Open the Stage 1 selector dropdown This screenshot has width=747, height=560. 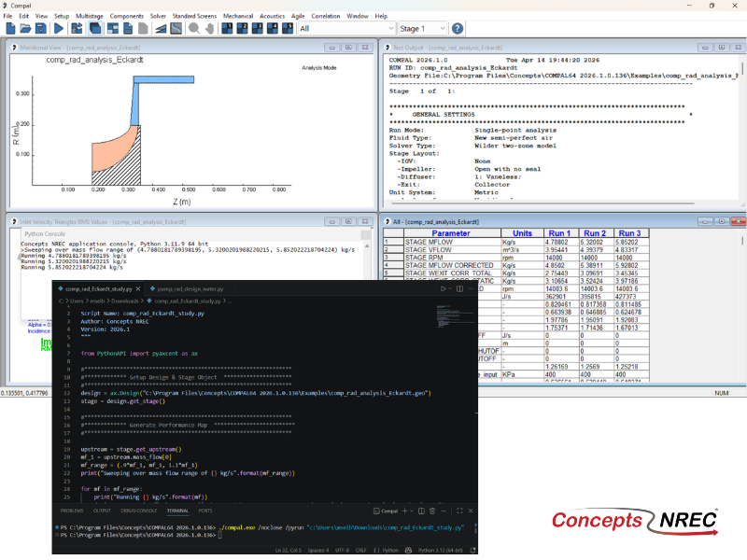423,29
